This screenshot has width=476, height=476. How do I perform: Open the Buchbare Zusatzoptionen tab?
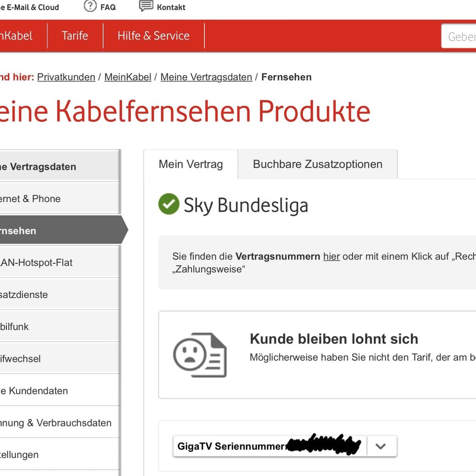(x=317, y=164)
